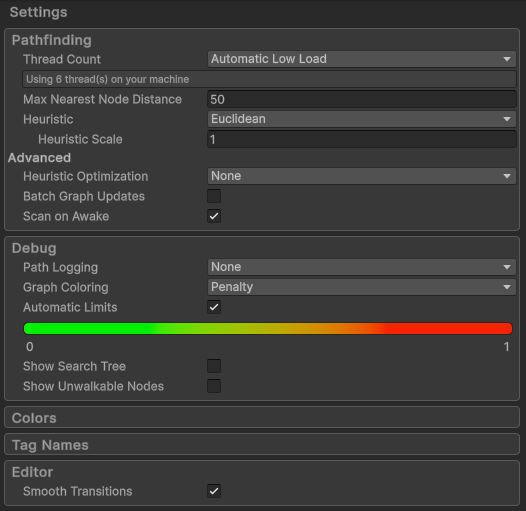526x511 pixels.
Task: Enable the Show Search Tree checkbox
Action: coord(214,366)
